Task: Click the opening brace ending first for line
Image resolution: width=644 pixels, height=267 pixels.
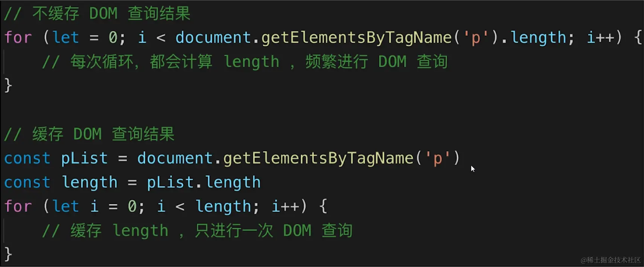Action: point(638,38)
